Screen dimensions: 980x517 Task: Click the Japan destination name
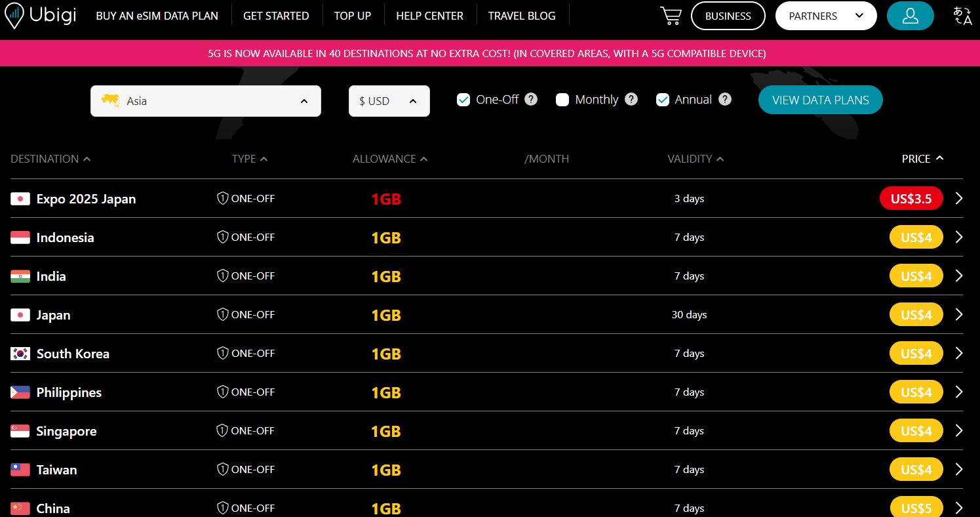coord(53,315)
